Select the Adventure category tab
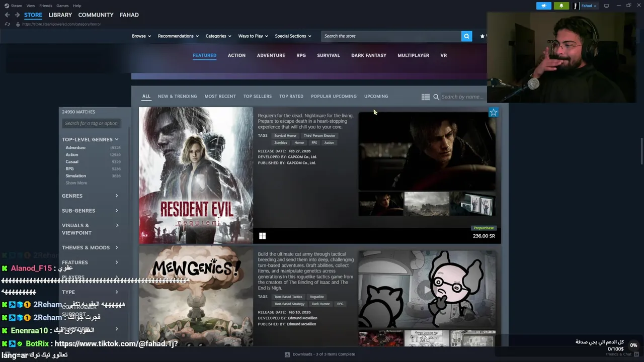The width and height of the screenshot is (644, 362). pyautogui.click(x=271, y=55)
